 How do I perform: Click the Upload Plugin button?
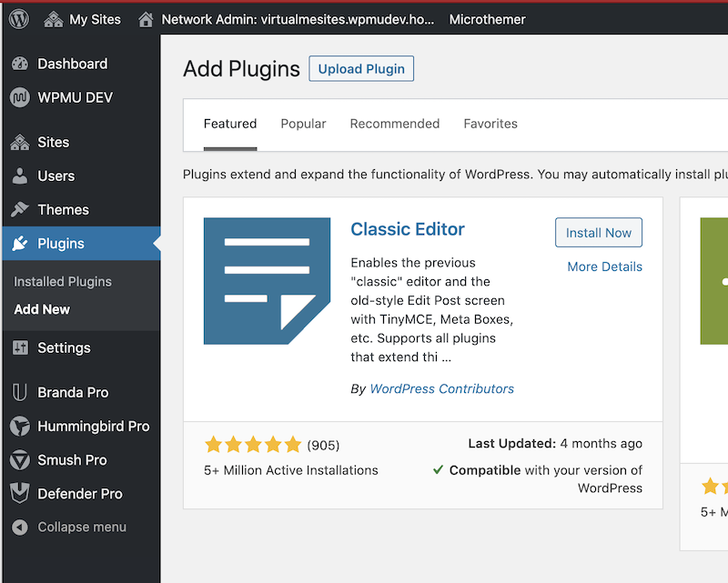pyautogui.click(x=361, y=69)
